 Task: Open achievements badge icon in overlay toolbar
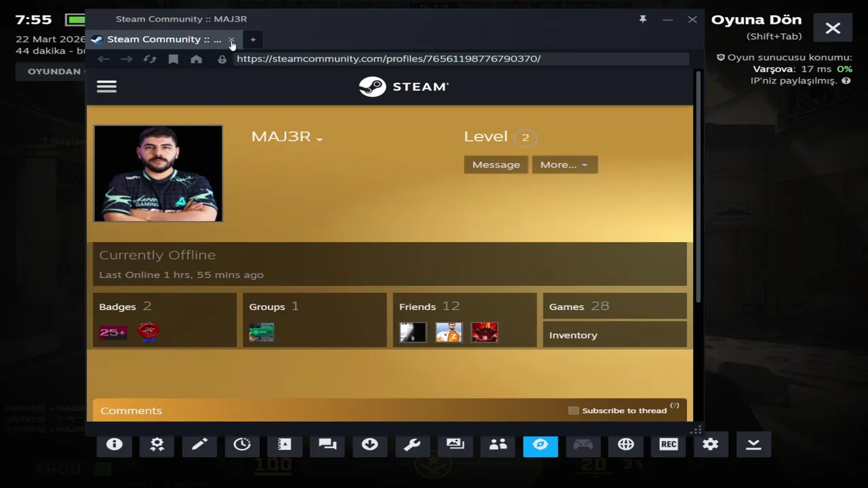click(157, 444)
